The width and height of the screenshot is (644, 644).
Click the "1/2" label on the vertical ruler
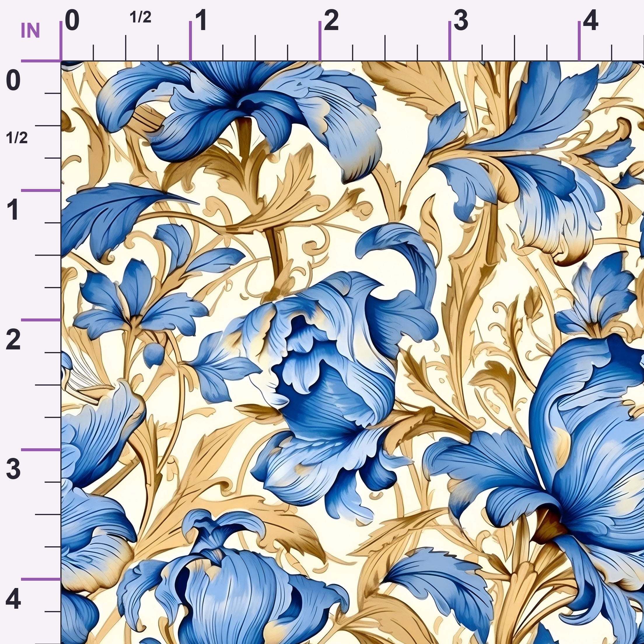tap(17, 138)
